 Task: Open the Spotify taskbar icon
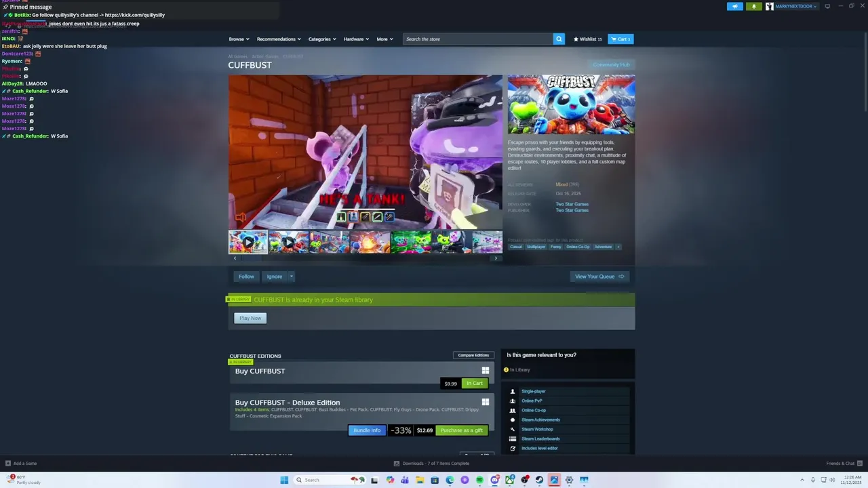479,480
